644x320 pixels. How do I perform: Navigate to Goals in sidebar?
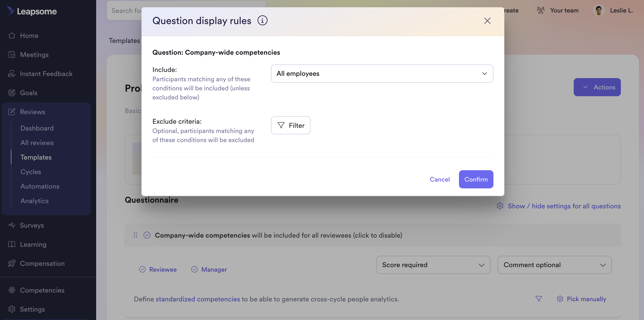pos(29,93)
